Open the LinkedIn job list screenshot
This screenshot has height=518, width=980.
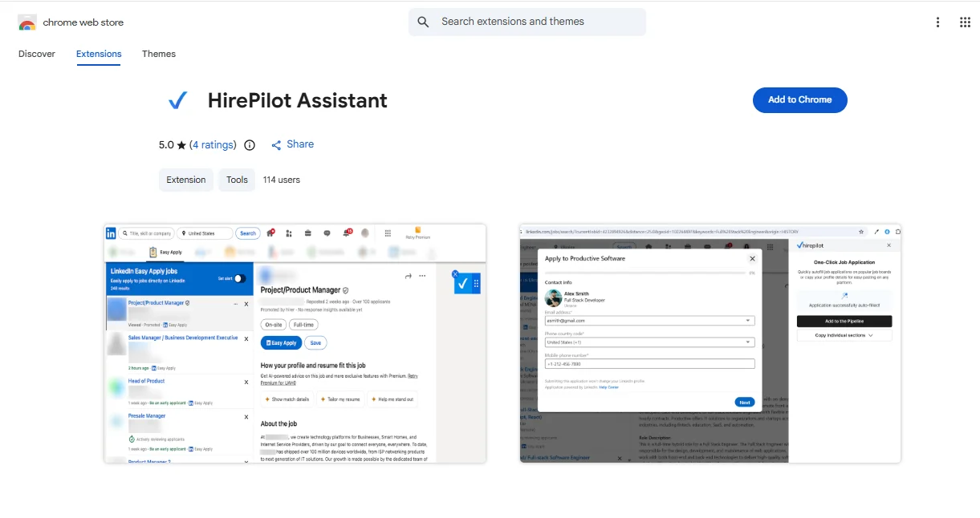coord(295,343)
